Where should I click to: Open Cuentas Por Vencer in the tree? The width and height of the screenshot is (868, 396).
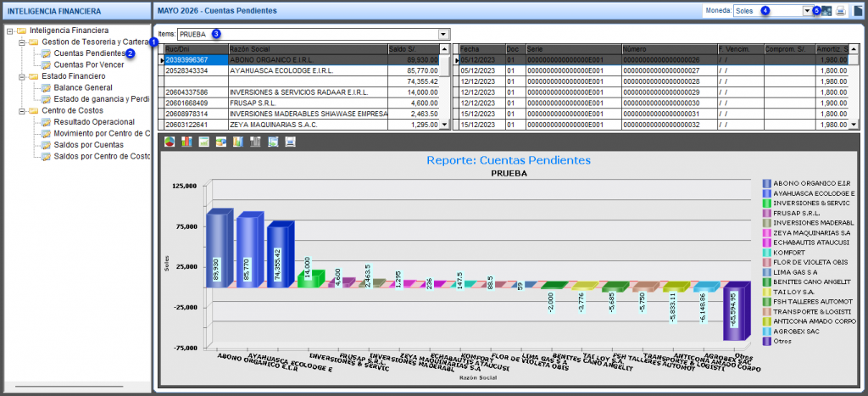(x=88, y=64)
